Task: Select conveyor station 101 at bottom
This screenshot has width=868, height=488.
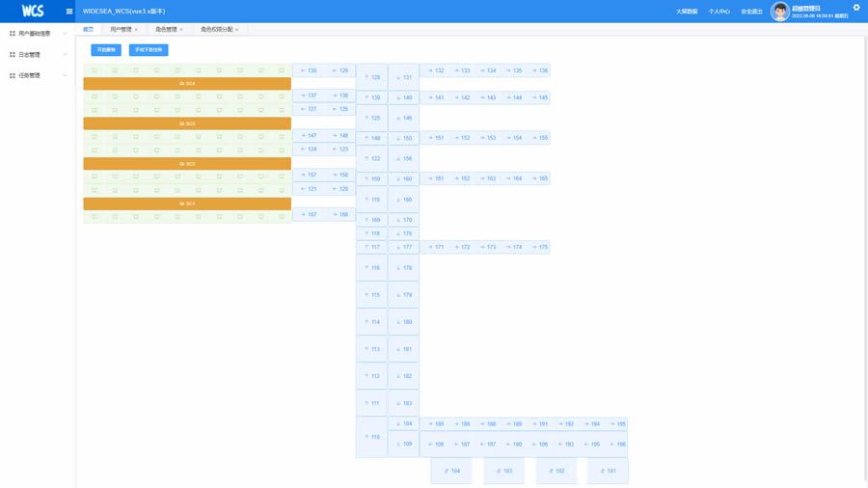Action: 608,471
